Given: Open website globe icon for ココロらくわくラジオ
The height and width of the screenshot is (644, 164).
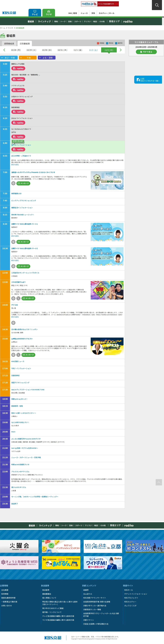Looking at the screenshot, I should [13, 183].
